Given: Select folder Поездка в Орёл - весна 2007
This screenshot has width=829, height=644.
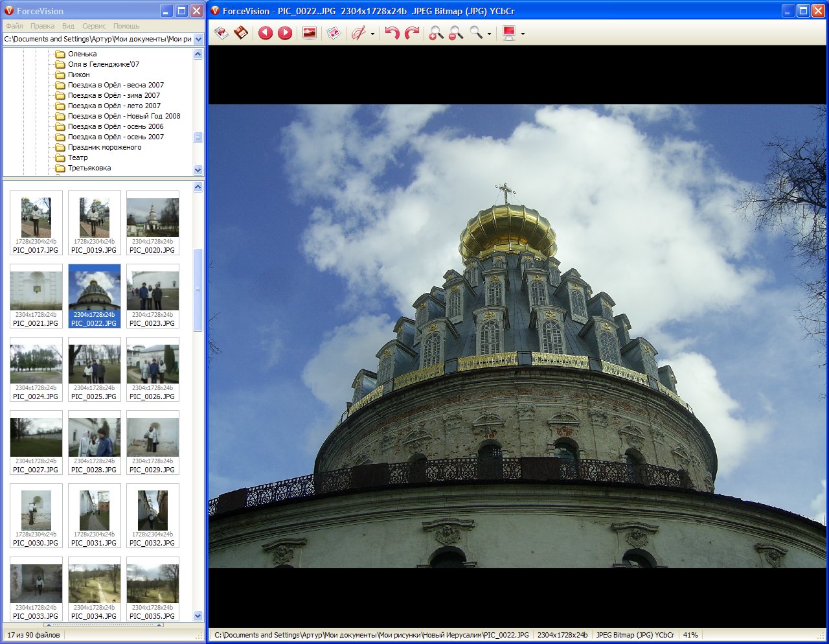Looking at the screenshot, I should (x=116, y=85).
